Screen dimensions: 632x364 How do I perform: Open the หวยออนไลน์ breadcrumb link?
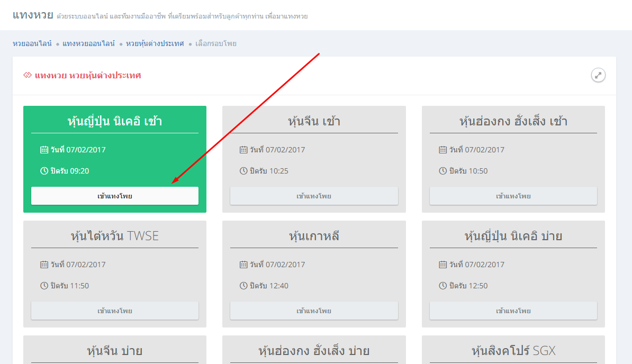pos(32,43)
